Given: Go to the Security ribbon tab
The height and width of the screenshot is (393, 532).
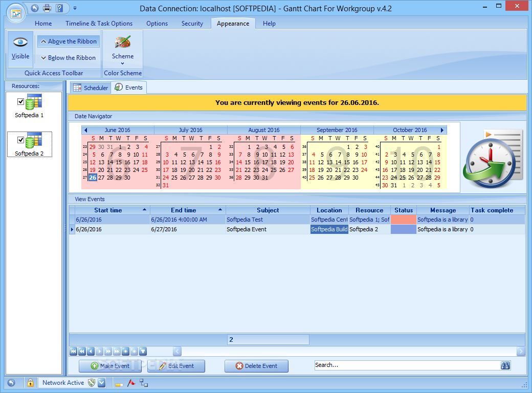Looking at the screenshot, I should (x=192, y=24).
